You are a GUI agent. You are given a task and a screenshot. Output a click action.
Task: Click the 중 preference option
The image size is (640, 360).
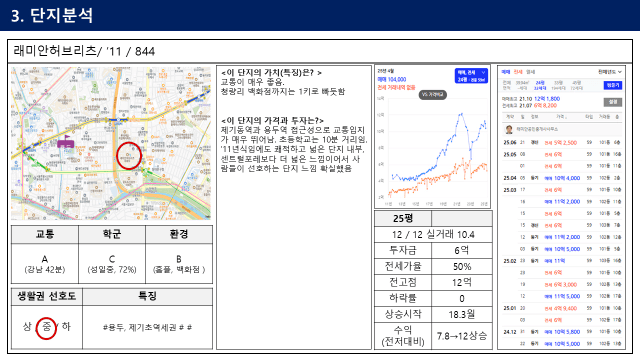pos(47,327)
